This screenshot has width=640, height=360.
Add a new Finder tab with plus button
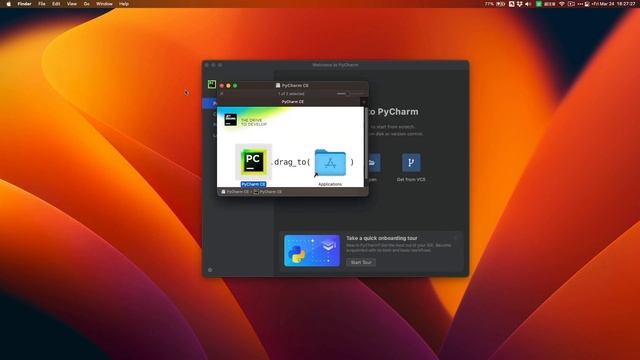[364, 102]
